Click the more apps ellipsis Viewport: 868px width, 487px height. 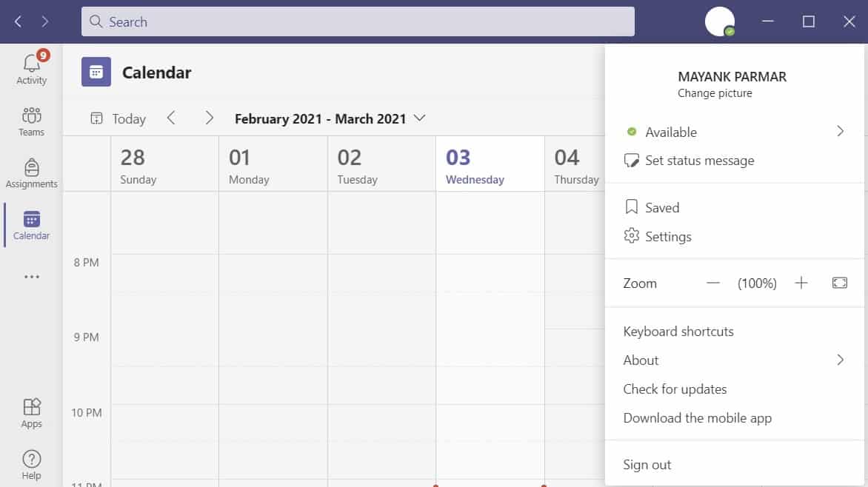tap(31, 277)
